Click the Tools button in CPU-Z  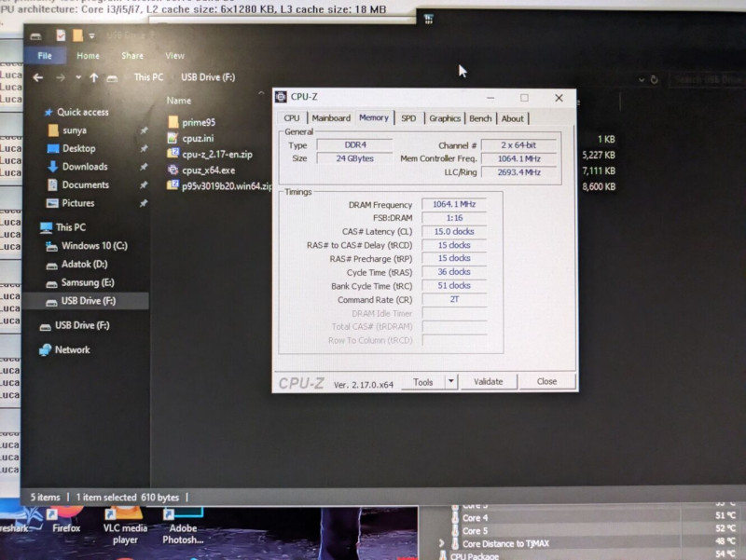click(422, 382)
